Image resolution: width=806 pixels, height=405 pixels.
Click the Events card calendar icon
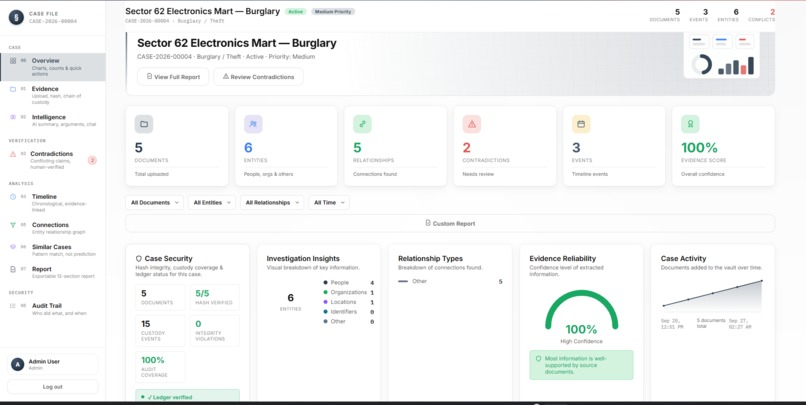point(581,124)
